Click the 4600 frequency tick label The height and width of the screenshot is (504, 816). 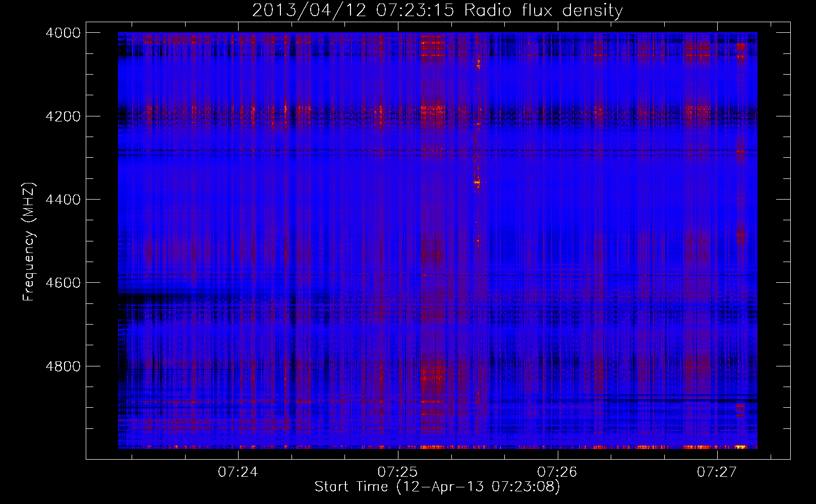[63, 283]
